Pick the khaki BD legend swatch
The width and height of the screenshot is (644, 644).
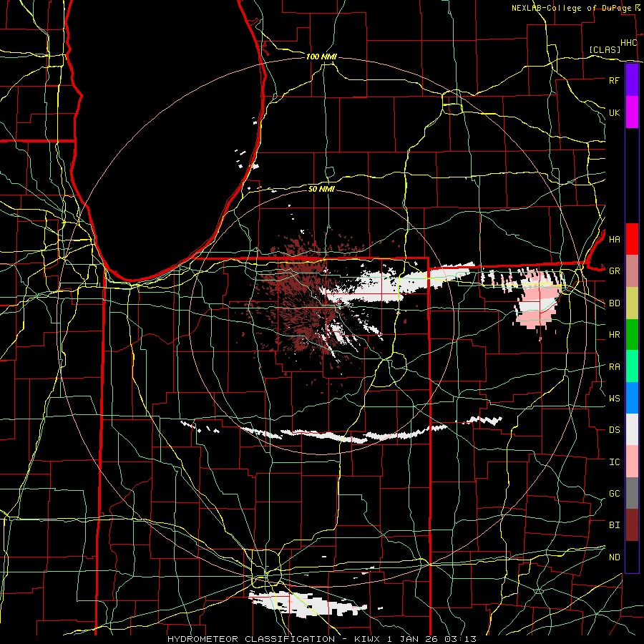(632, 303)
